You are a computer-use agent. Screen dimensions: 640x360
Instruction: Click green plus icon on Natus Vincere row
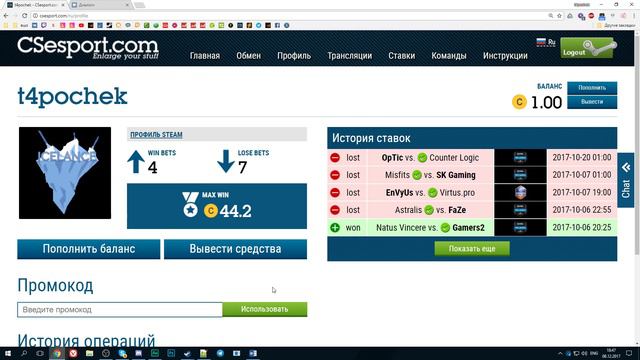335,228
